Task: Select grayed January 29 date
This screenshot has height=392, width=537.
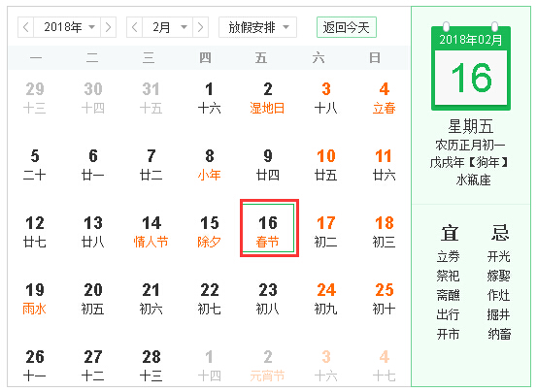Action: point(35,98)
